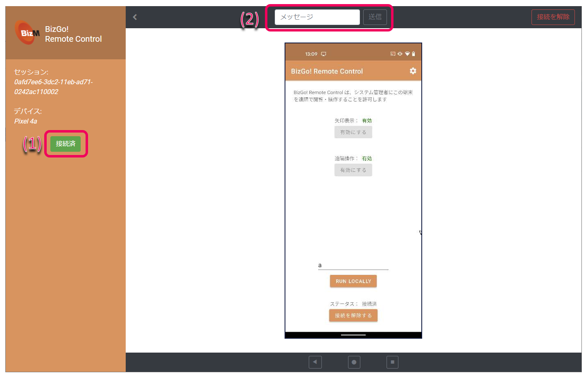Click the battery icon in phone status bar
This screenshot has width=588, height=380.
[414, 54]
